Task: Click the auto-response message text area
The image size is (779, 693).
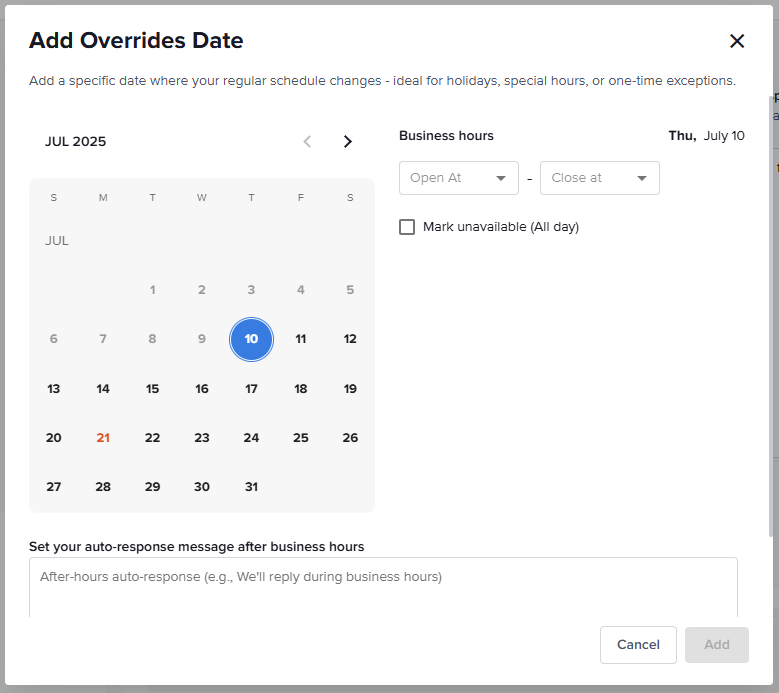Action: 383,587
